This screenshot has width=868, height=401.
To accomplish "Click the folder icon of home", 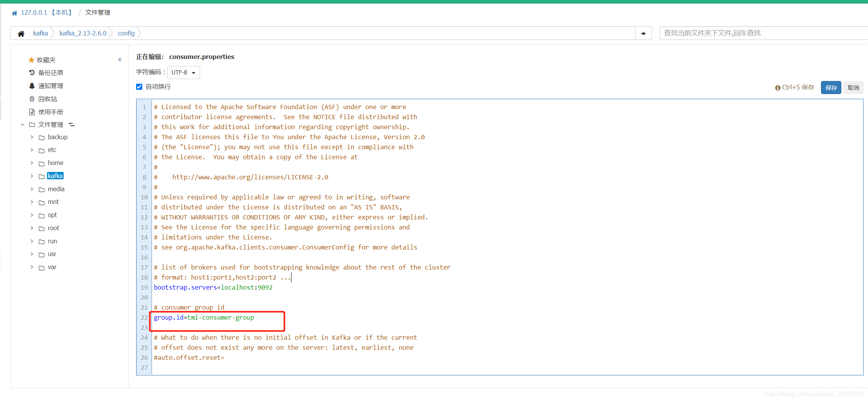I will point(42,163).
